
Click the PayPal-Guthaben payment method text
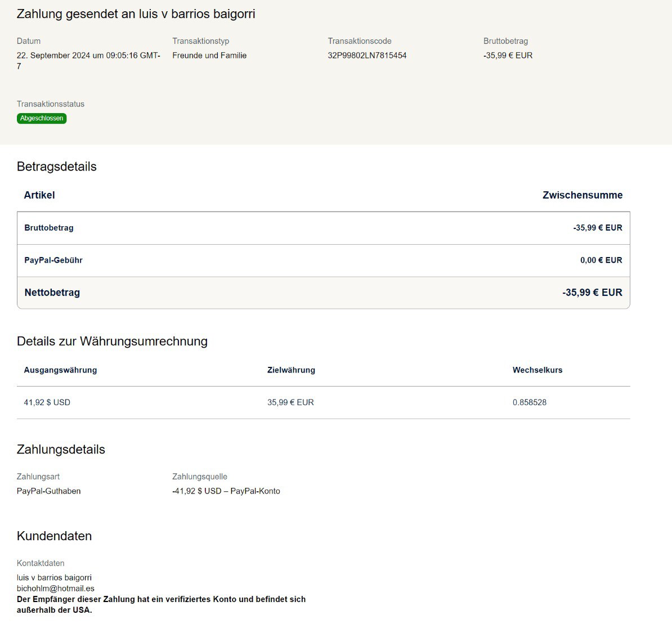click(49, 491)
